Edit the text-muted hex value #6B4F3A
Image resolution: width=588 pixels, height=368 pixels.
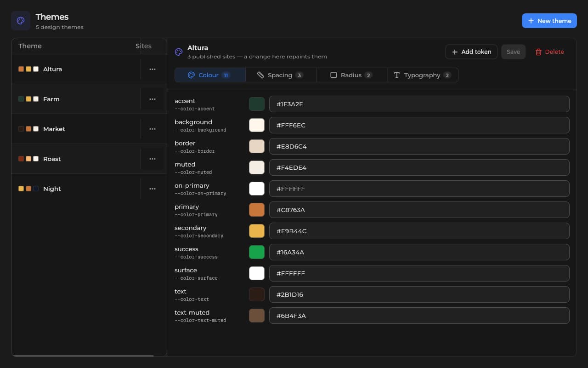click(419, 316)
